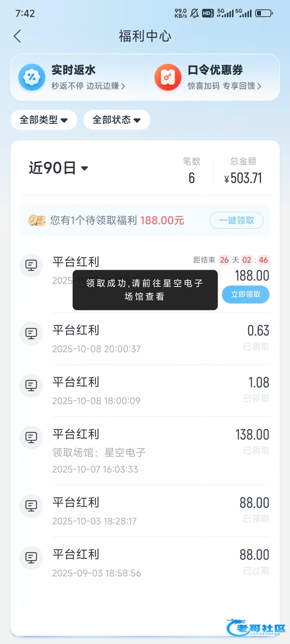This screenshot has width=290, height=644.
Task: Tap the icon beside the 138.00 bonus
Action: tap(31, 438)
